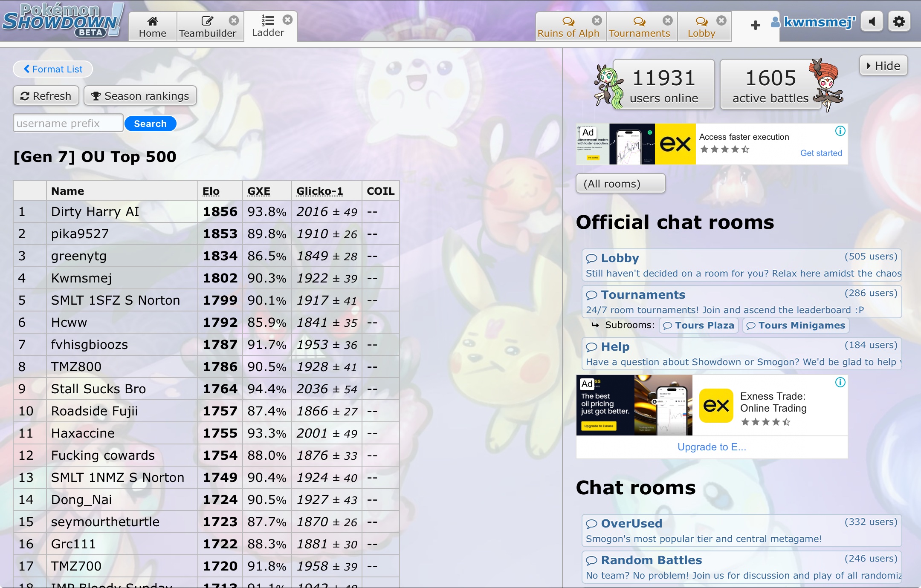Open the kwmsmej' user profile
This screenshot has height=588, width=921.
pyautogui.click(x=813, y=22)
